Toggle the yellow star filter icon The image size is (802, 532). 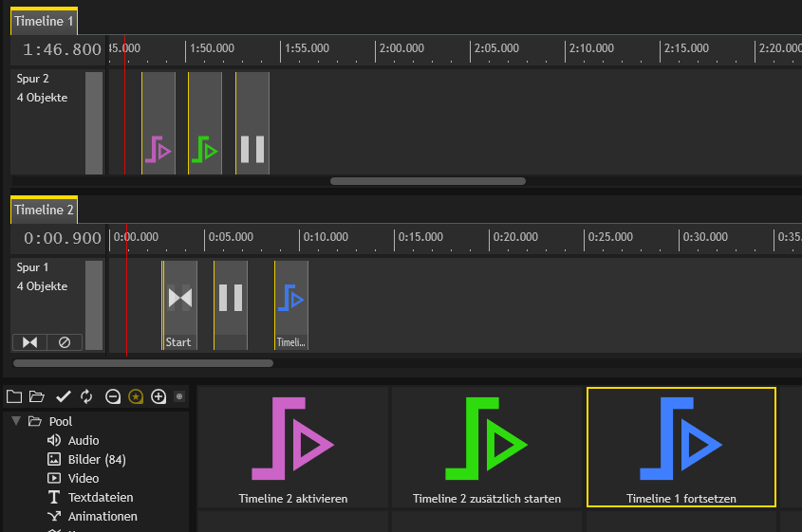pyautogui.click(x=136, y=396)
